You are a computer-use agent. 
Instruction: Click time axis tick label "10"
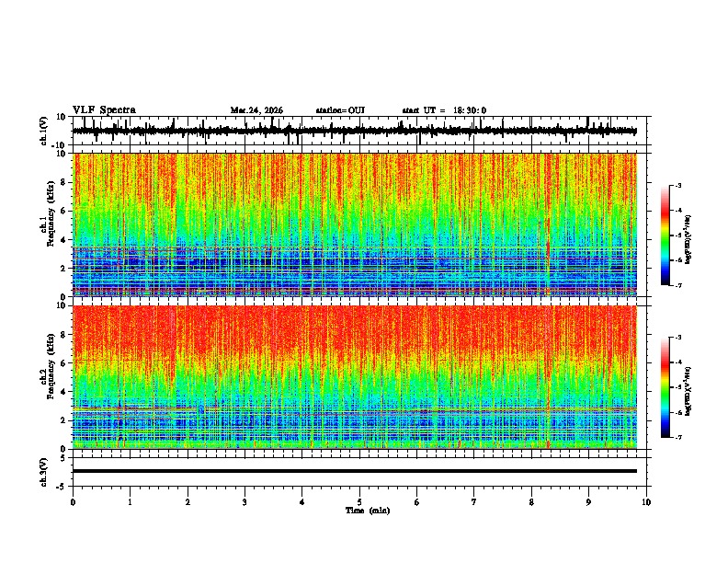pos(646,502)
